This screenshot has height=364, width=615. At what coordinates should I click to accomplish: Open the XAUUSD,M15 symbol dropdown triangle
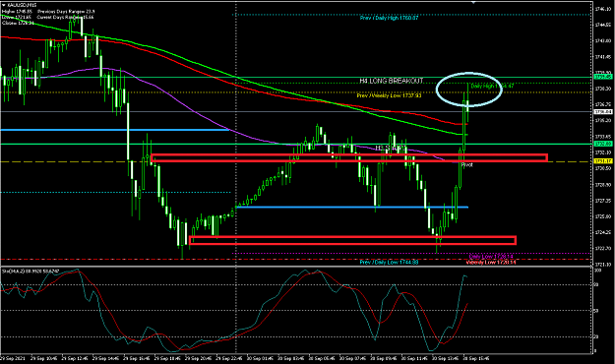[4, 5]
